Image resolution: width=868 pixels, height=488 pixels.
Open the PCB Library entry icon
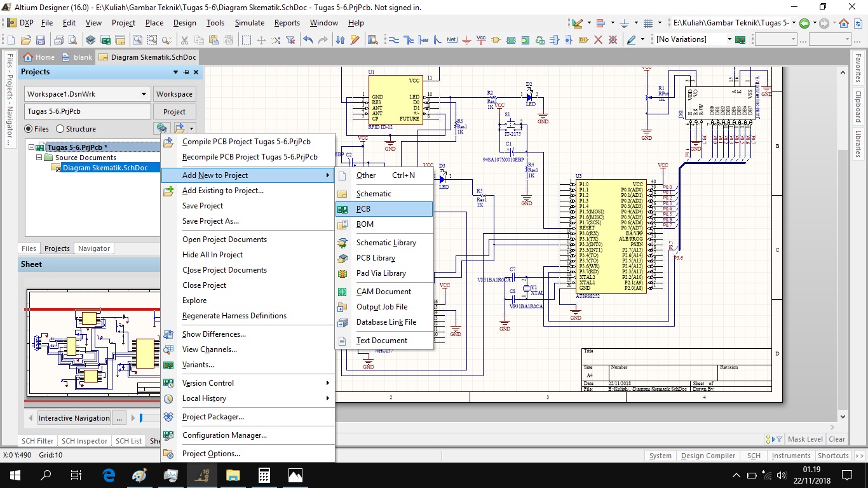[x=342, y=258]
